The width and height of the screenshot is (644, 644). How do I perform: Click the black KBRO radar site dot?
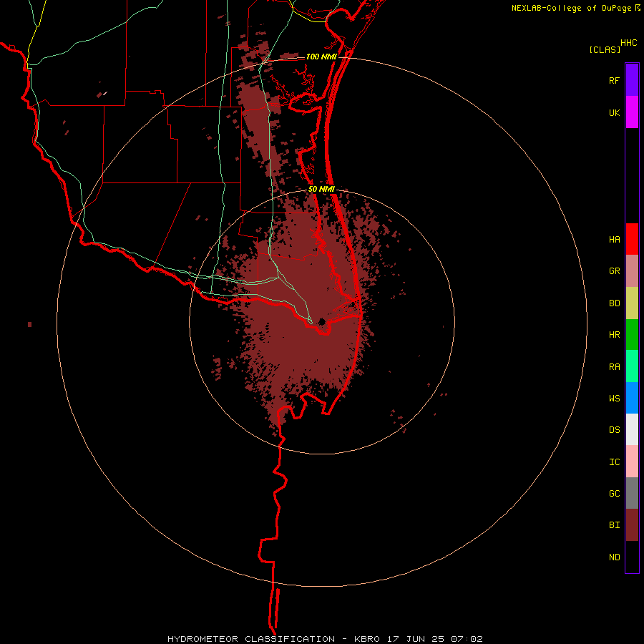tap(322, 321)
